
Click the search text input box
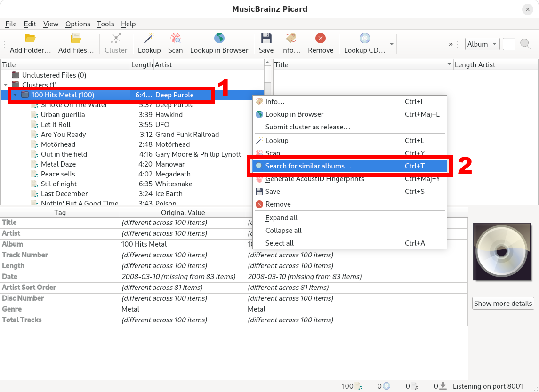[509, 44]
